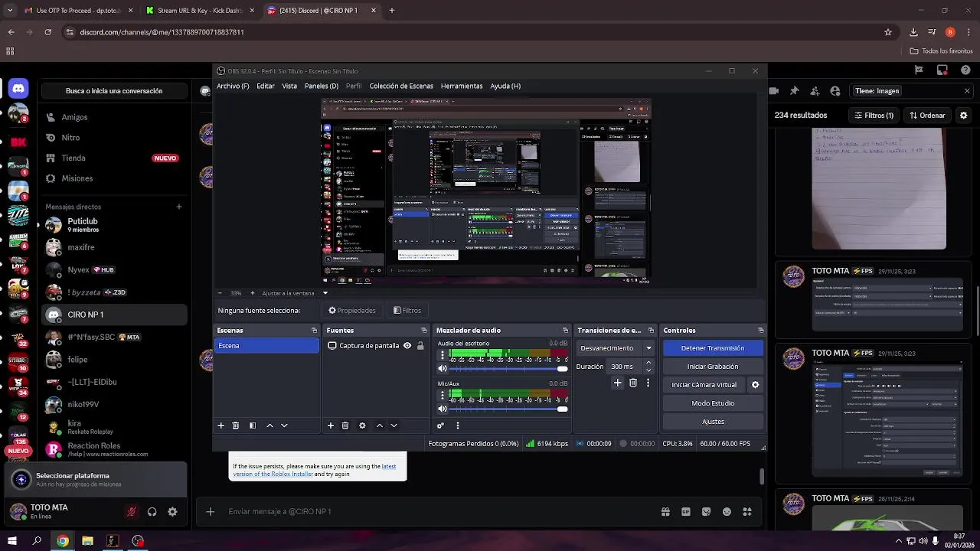Open Discord apps launcher icon
980x551 pixels.
(747, 512)
